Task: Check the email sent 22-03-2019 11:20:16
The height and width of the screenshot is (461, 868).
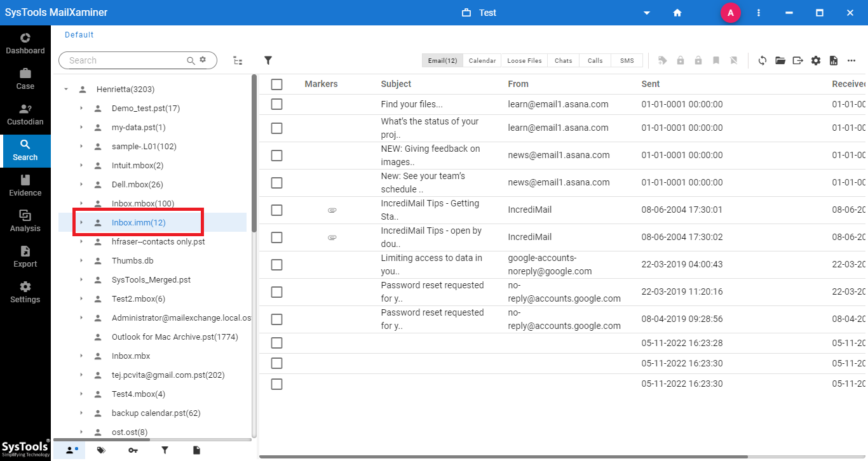Action: pyautogui.click(x=276, y=291)
